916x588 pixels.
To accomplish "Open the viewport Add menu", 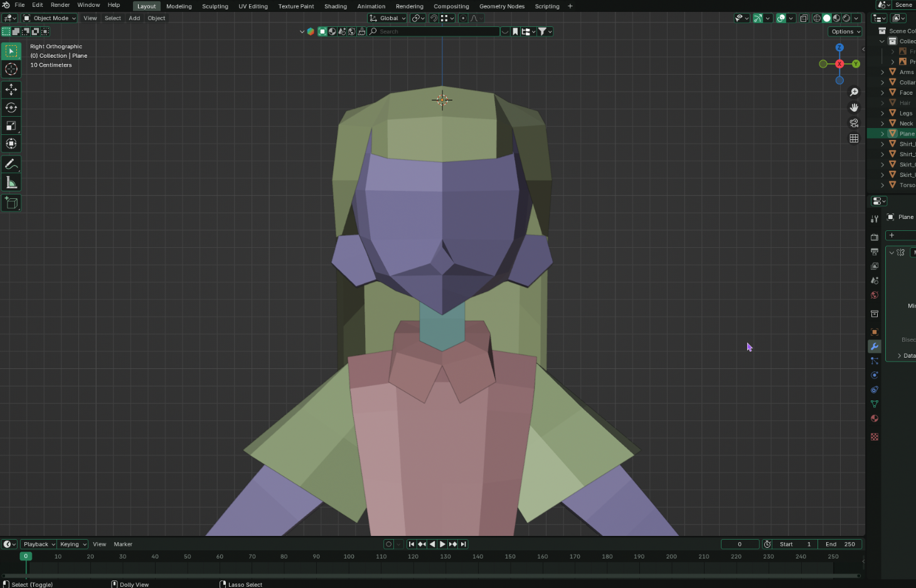I will pyautogui.click(x=134, y=18).
